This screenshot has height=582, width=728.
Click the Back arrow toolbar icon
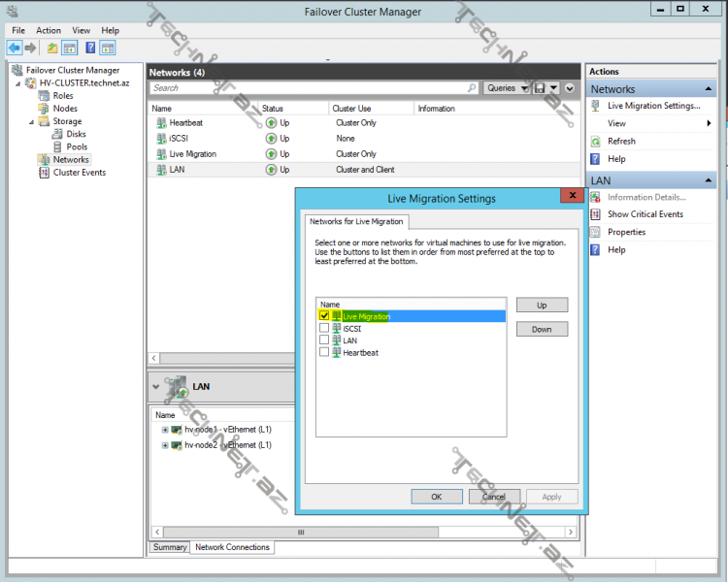[15, 48]
